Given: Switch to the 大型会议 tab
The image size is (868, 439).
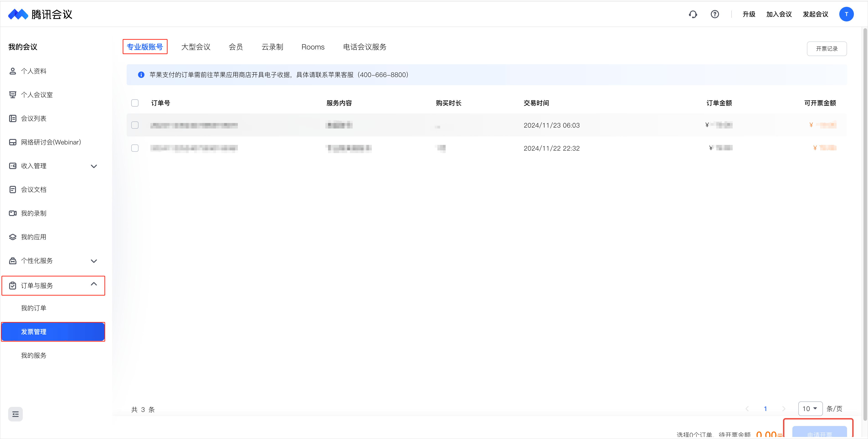Looking at the screenshot, I should [x=196, y=47].
